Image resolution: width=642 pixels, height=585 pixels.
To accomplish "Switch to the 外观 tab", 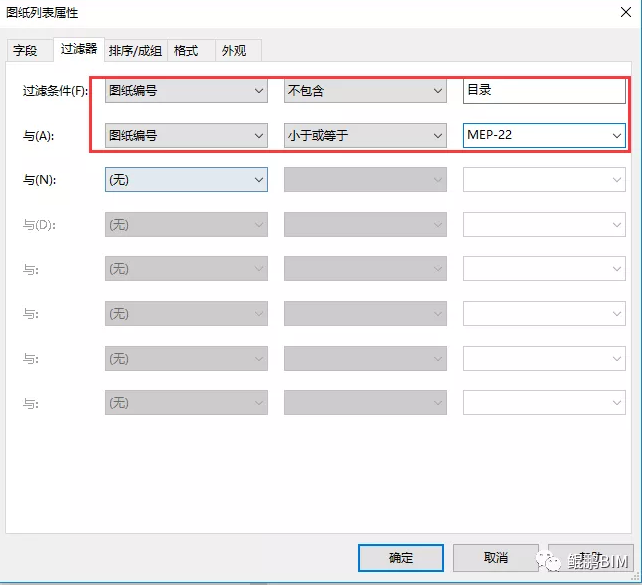I will click(233, 50).
